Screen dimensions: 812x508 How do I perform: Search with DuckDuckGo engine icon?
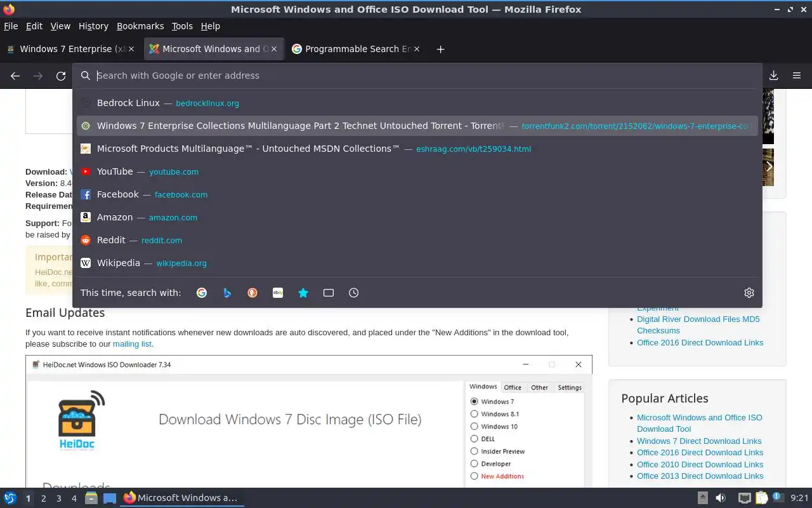pyautogui.click(x=252, y=293)
